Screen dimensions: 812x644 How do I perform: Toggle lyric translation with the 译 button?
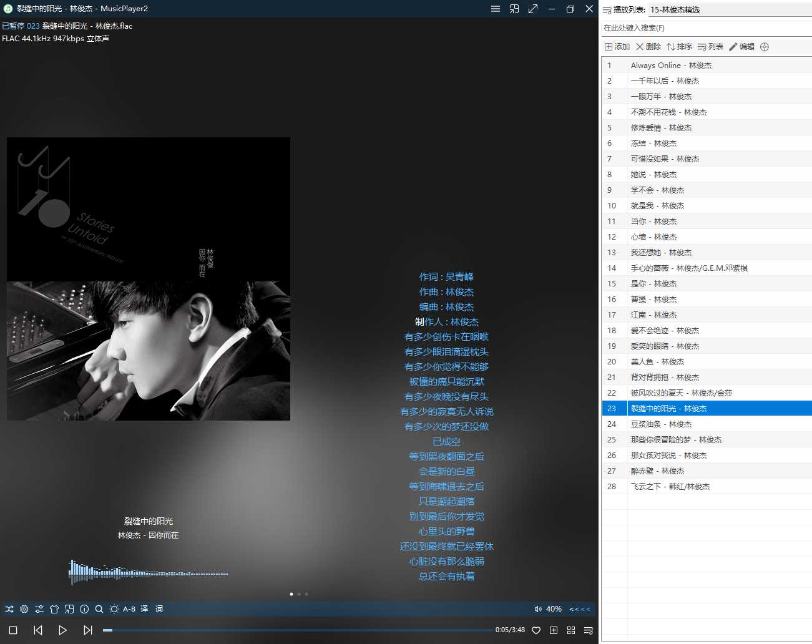(144, 609)
